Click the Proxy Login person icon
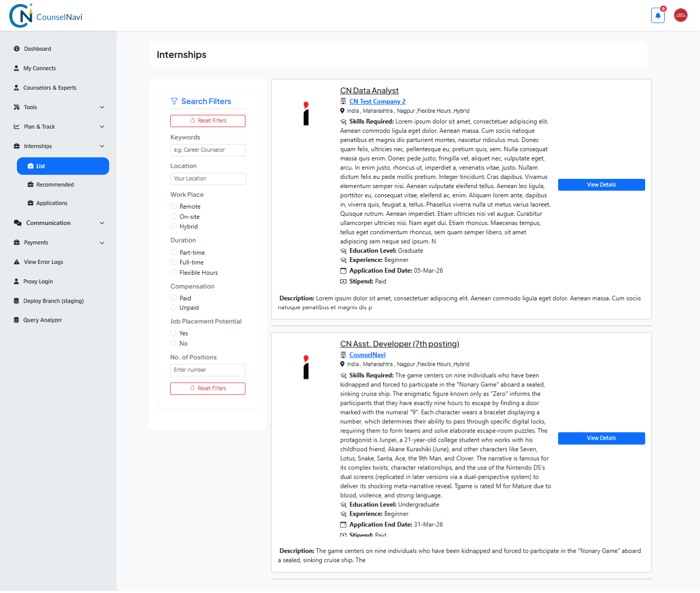Viewport: 700px width, 593px height. pos(17,281)
